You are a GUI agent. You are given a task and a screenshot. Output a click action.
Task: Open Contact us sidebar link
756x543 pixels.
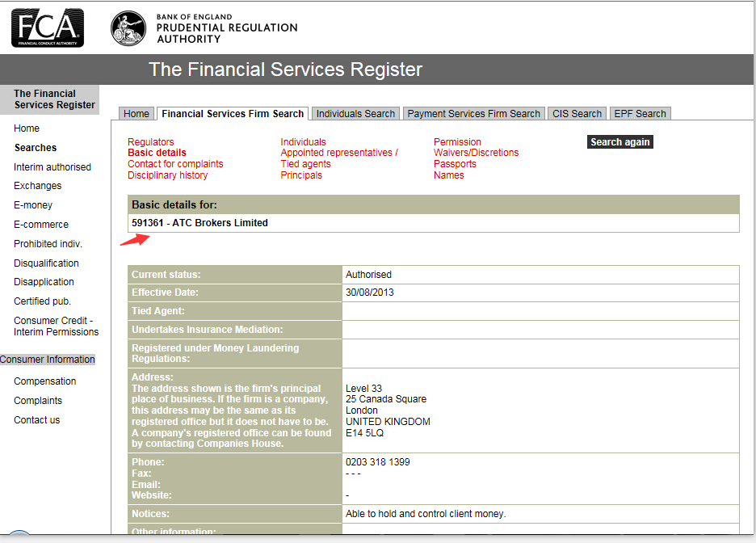pyautogui.click(x=36, y=419)
